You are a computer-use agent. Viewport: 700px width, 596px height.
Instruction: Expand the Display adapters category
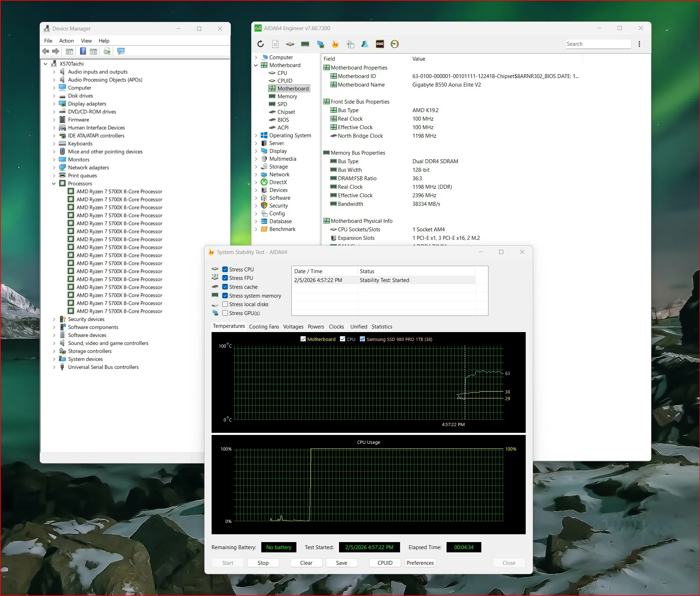54,104
